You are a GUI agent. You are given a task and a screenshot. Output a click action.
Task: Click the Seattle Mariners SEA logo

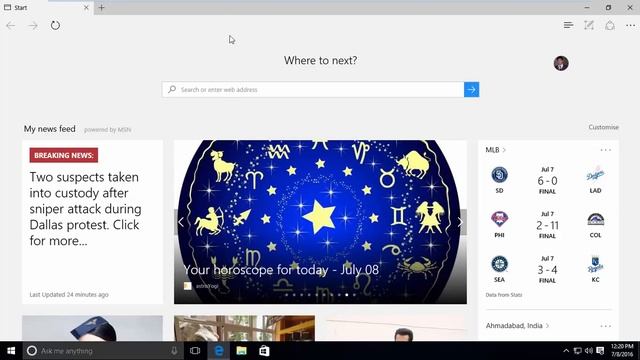coord(499,264)
